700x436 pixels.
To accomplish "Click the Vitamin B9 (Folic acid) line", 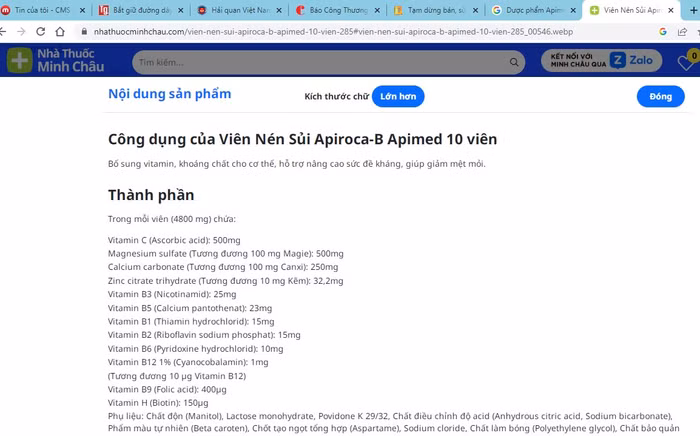I will coord(167,389).
